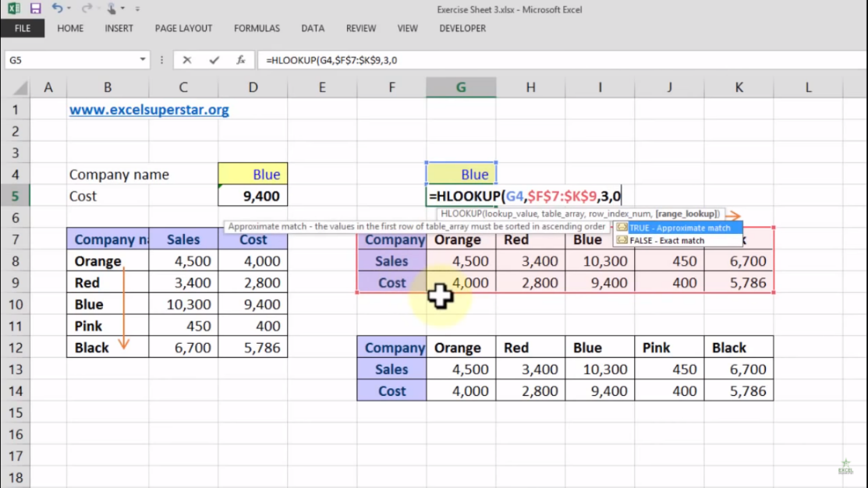Switch to the HOME tab
868x488 pixels.
tap(70, 28)
